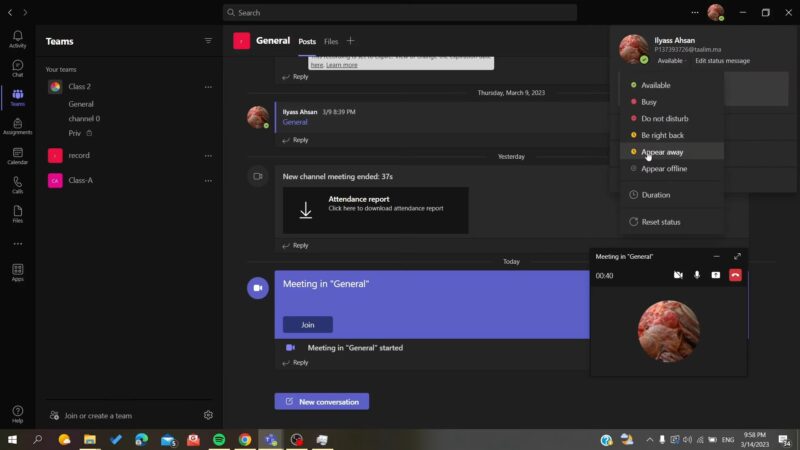This screenshot has width=800, height=450.
Task: Select channel 0 under Class 2
Action: pyautogui.click(x=84, y=118)
